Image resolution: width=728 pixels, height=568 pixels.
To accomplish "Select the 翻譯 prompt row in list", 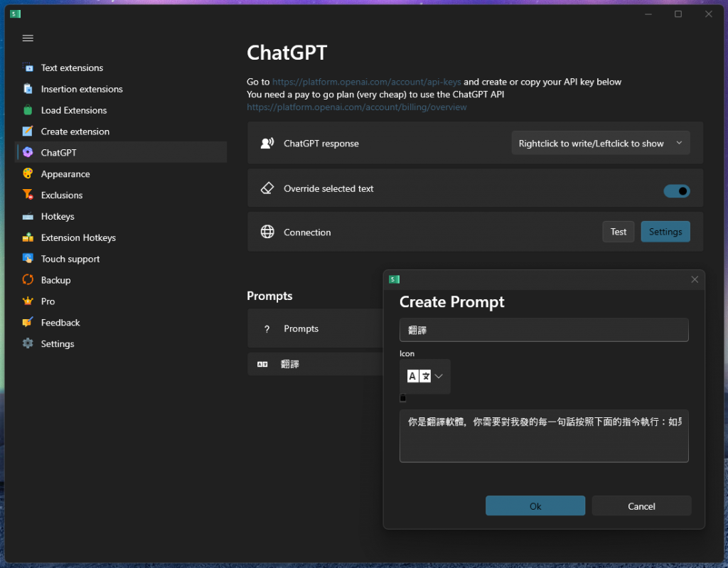I will click(315, 364).
